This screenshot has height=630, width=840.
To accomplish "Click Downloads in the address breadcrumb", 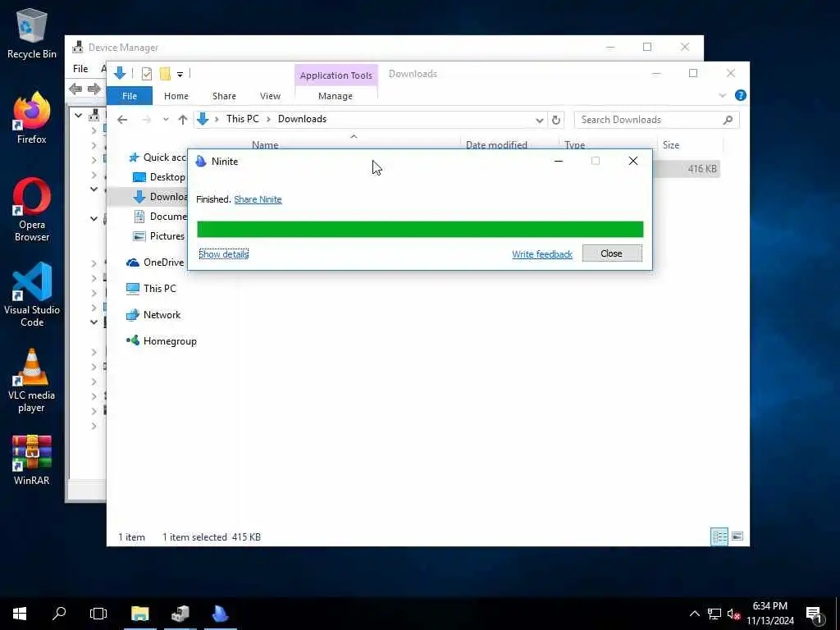I will pyautogui.click(x=302, y=119).
